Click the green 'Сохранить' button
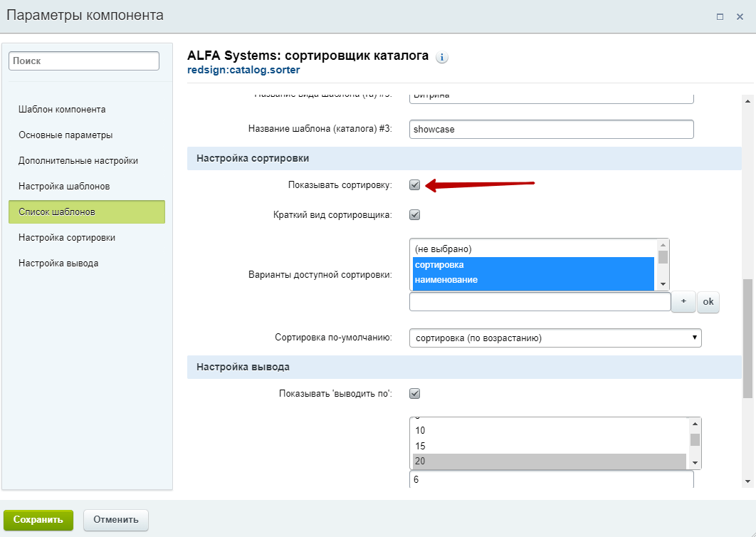 click(38, 520)
